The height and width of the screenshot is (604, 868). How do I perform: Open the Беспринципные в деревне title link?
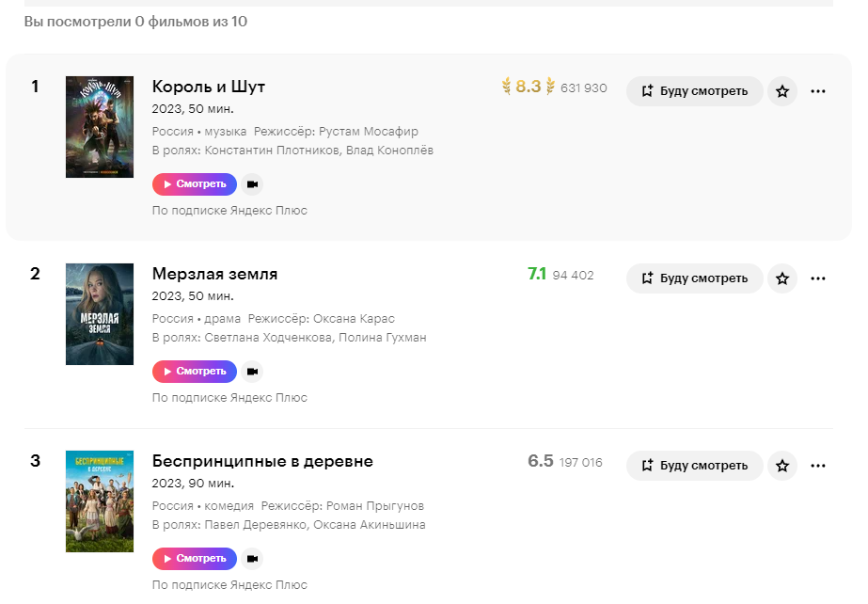point(262,461)
